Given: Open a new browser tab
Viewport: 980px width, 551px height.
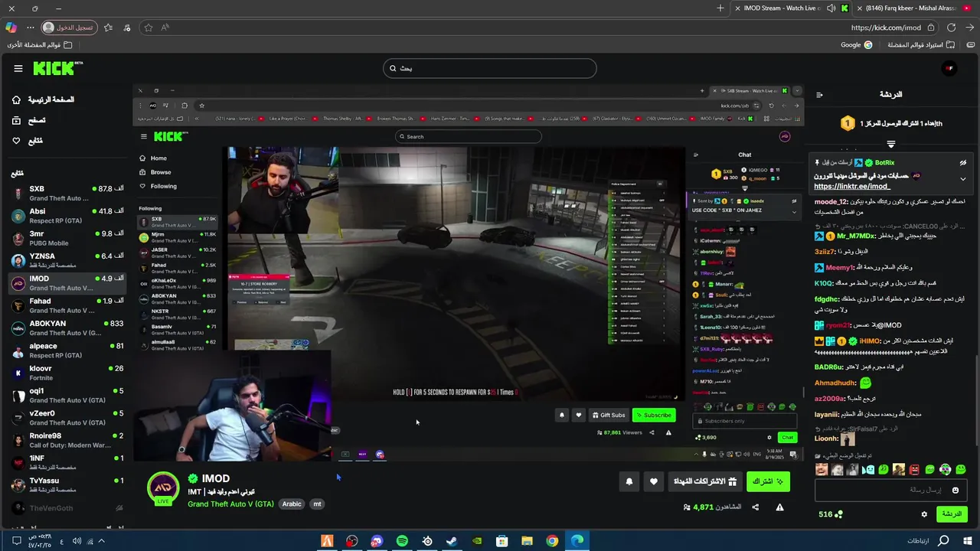Looking at the screenshot, I should (720, 8).
